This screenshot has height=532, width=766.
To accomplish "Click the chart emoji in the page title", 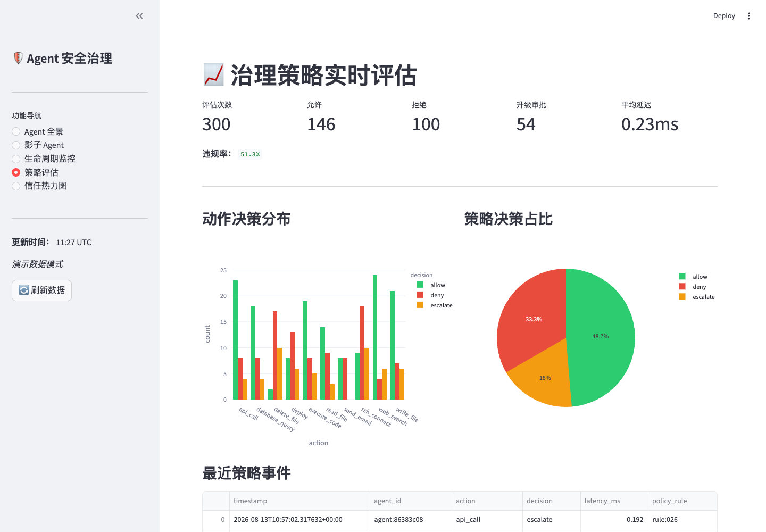I will pos(213,75).
